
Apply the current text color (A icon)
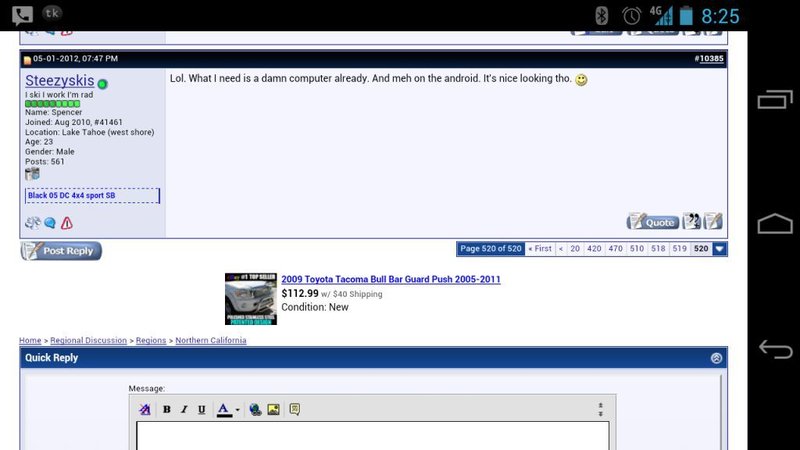pos(223,409)
